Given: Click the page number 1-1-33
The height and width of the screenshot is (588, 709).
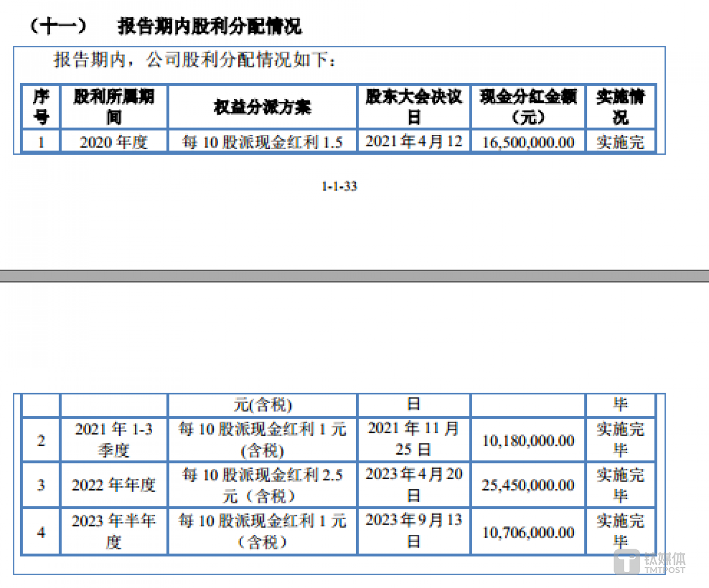Looking at the screenshot, I should (339, 186).
